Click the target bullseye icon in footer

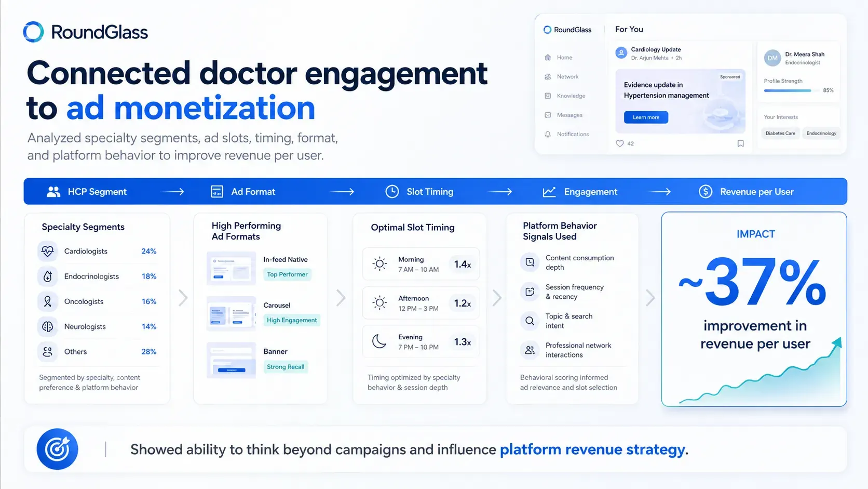tap(57, 450)
